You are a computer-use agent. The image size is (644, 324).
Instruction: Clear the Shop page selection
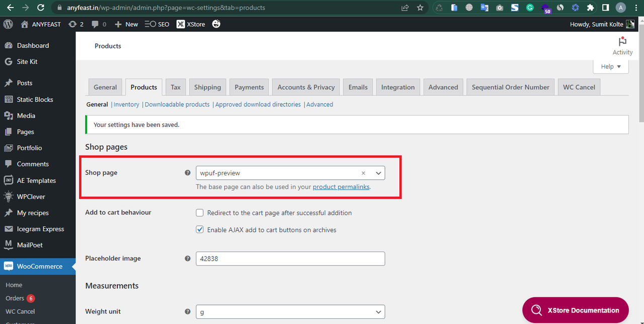(363, 173)
